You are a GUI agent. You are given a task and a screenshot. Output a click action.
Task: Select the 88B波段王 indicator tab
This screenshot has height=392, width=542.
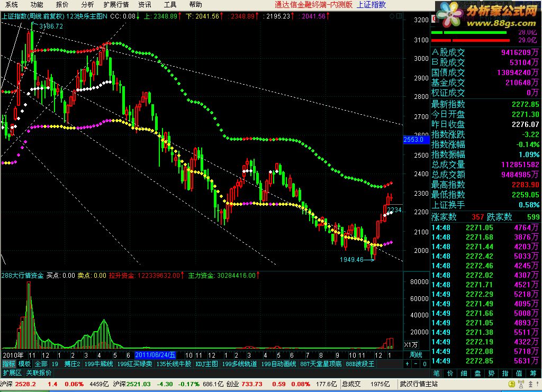(x=360, y=363)
